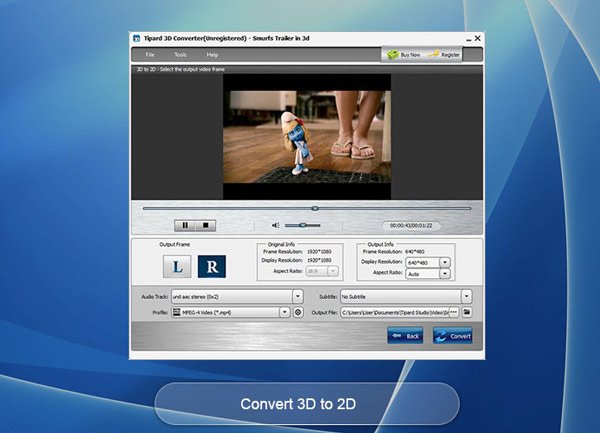Minimize the Tipard 3D Converter window
Screen dimensions: 600x433
coord(468,39)
